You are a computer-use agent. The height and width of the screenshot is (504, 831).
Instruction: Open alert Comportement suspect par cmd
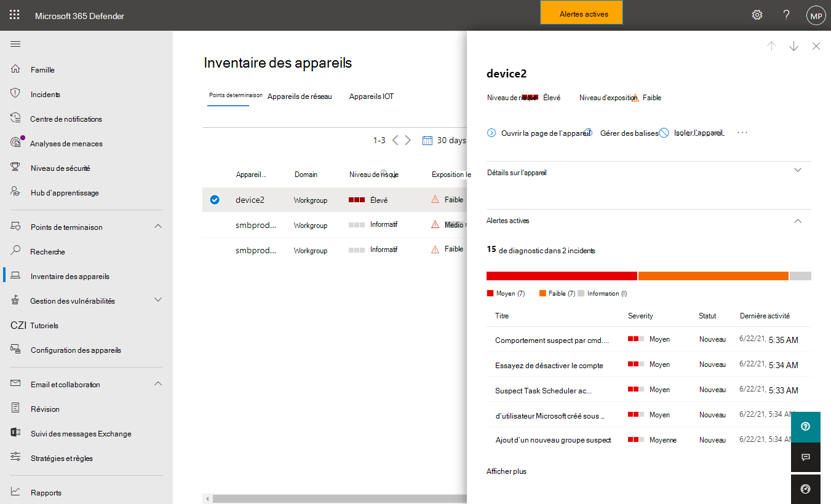pos(552,340)
